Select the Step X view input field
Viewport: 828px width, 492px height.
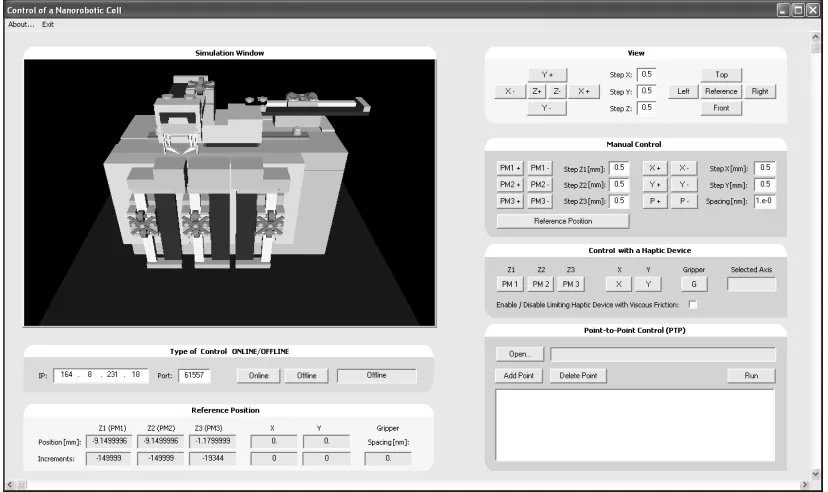point(647,74)
